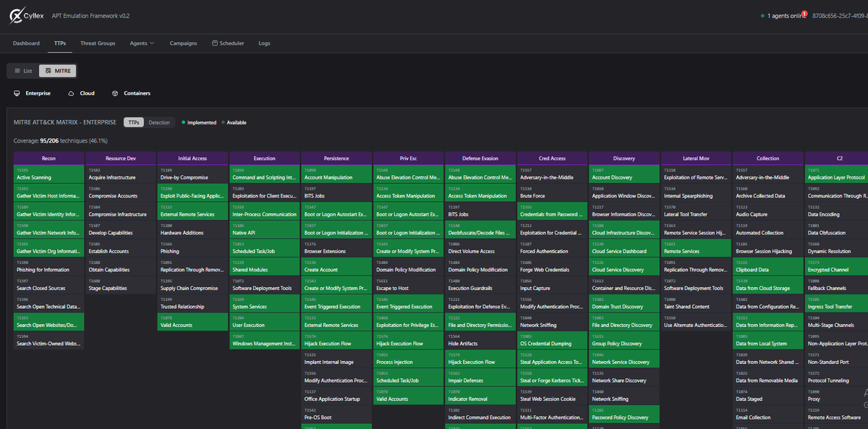Click the Priv Esc column header
The height and width of the screenshot is (429, 868).
point(408,158)
